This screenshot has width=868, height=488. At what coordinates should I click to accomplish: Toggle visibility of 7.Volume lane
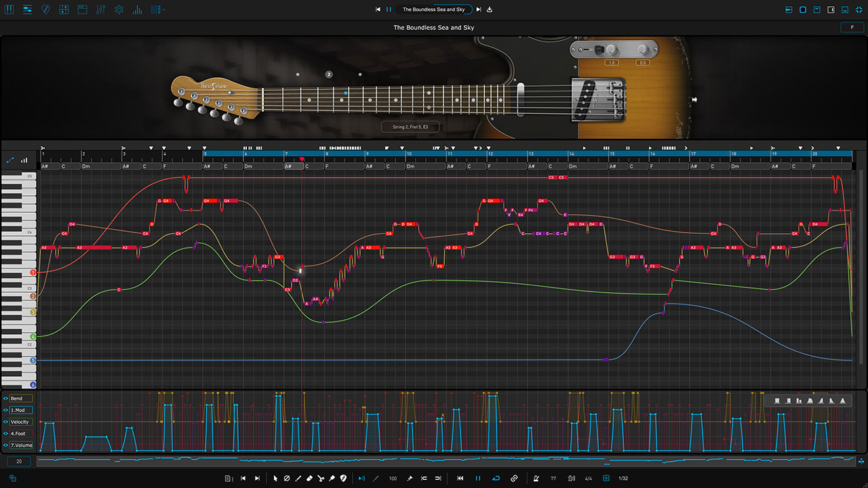(5, 445)
